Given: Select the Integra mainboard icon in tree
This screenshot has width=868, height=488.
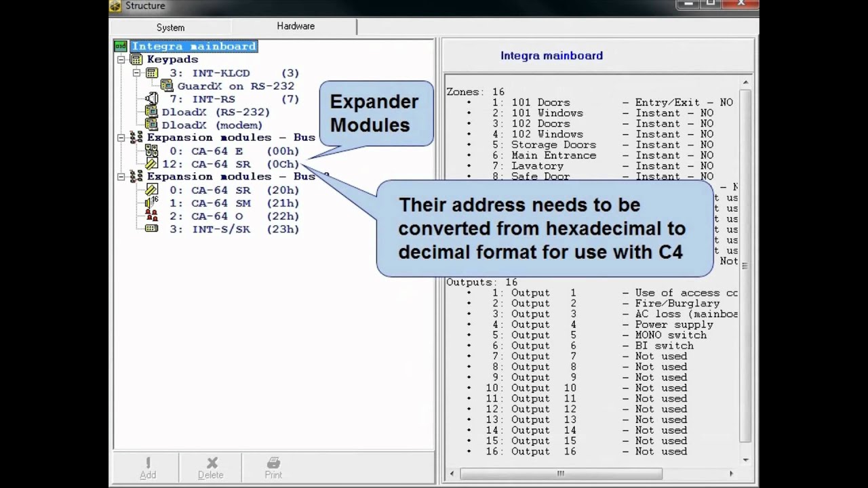Looking at the screenshot, I should (x=121, y=46).
